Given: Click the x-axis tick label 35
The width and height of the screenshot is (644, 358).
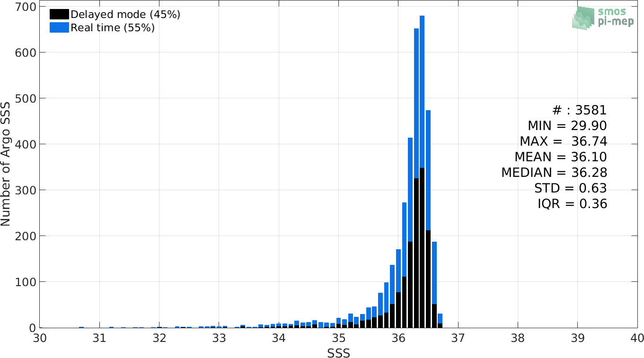Looking at the screenshot, I should (338, 339).
